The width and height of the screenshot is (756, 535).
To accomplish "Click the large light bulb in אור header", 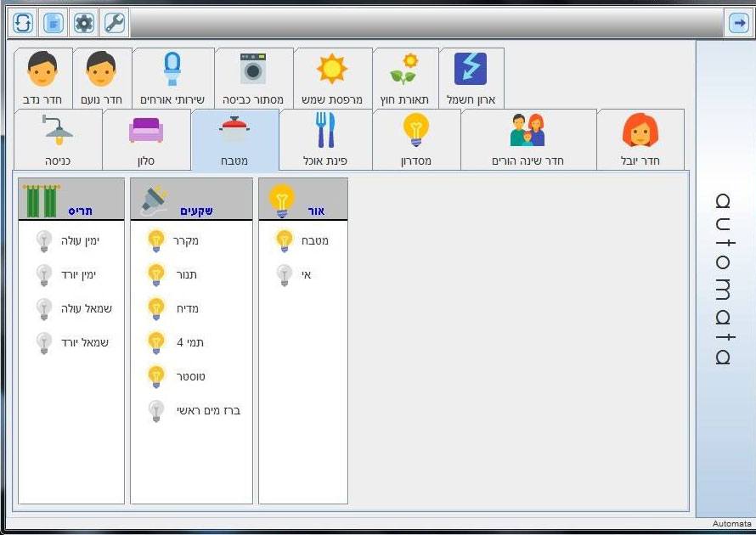I will [x=281, y=199].
